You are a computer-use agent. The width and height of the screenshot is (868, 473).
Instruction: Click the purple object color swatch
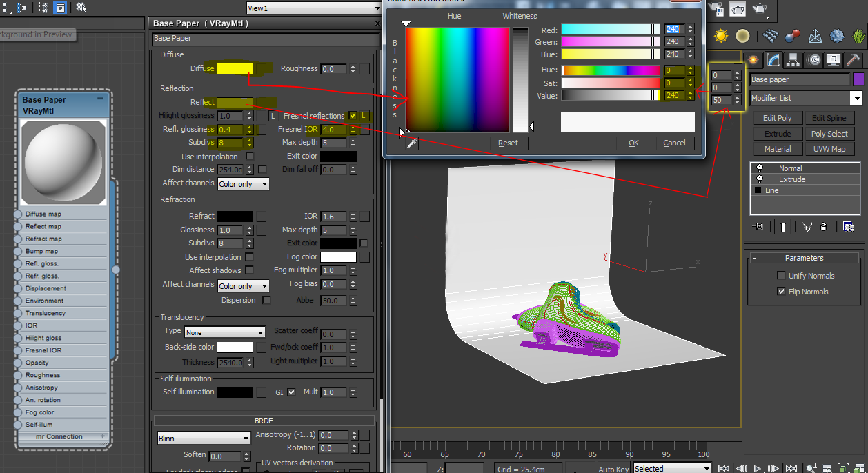point(858,79)
